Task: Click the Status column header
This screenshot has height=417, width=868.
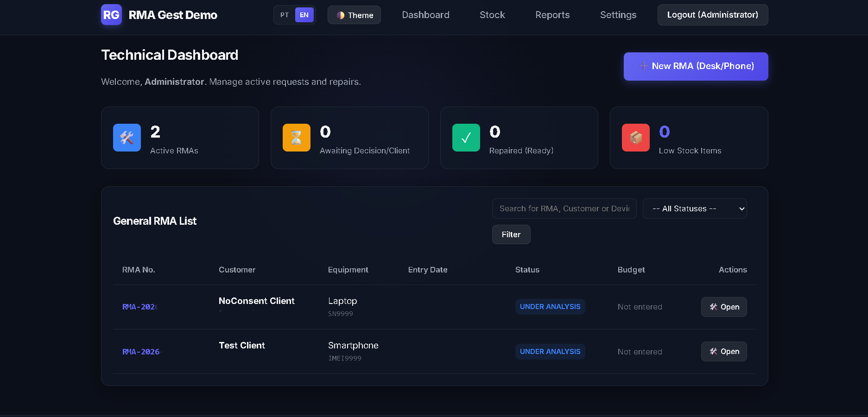Action: pos(527,270)
